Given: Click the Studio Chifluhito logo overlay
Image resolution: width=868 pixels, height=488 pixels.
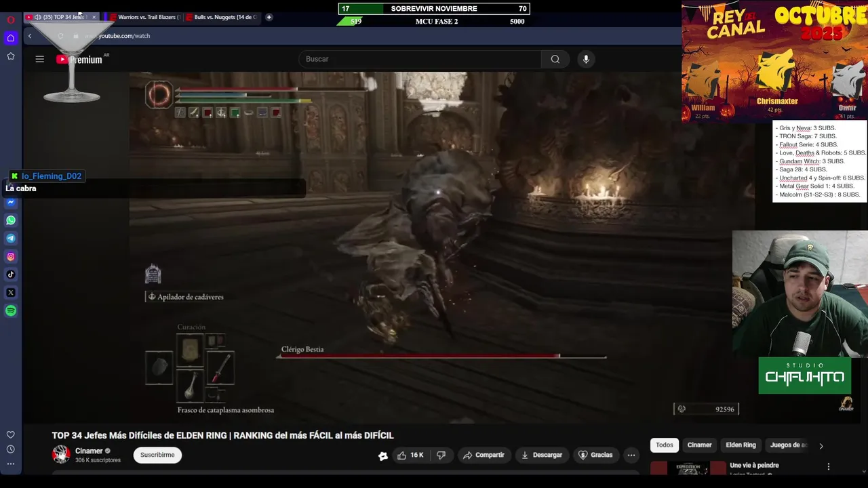Looking at the screenshot, I should click(x=805, y=375).
